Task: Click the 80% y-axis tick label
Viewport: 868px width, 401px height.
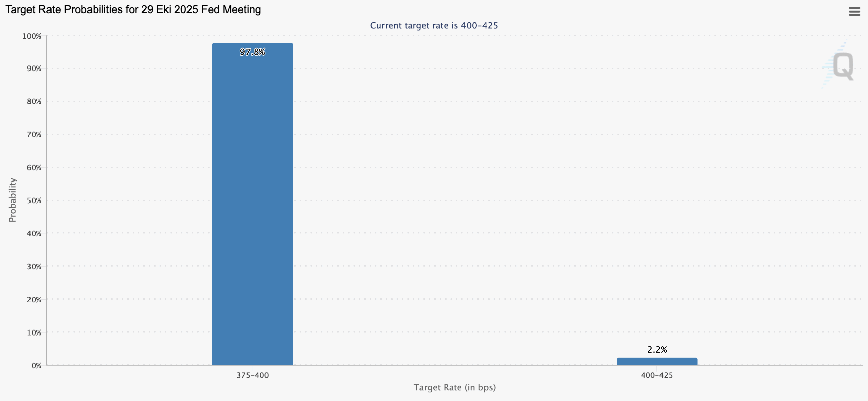Action: tap(34, 101)
